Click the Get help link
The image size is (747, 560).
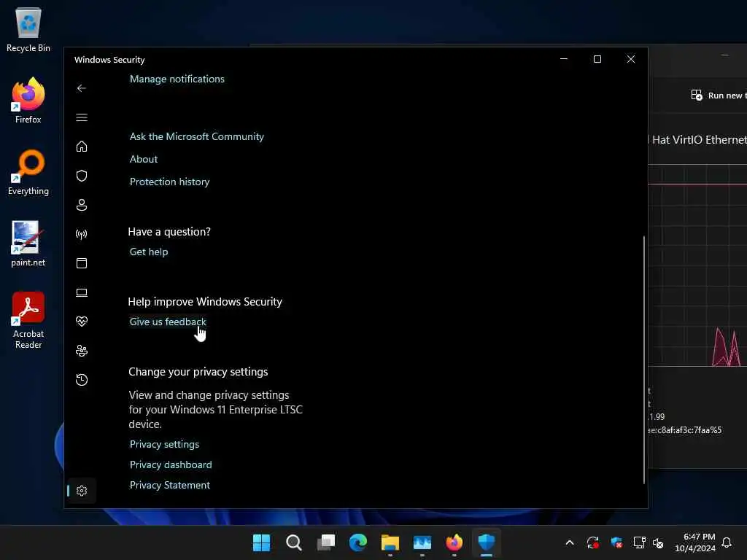coord(149,252)
